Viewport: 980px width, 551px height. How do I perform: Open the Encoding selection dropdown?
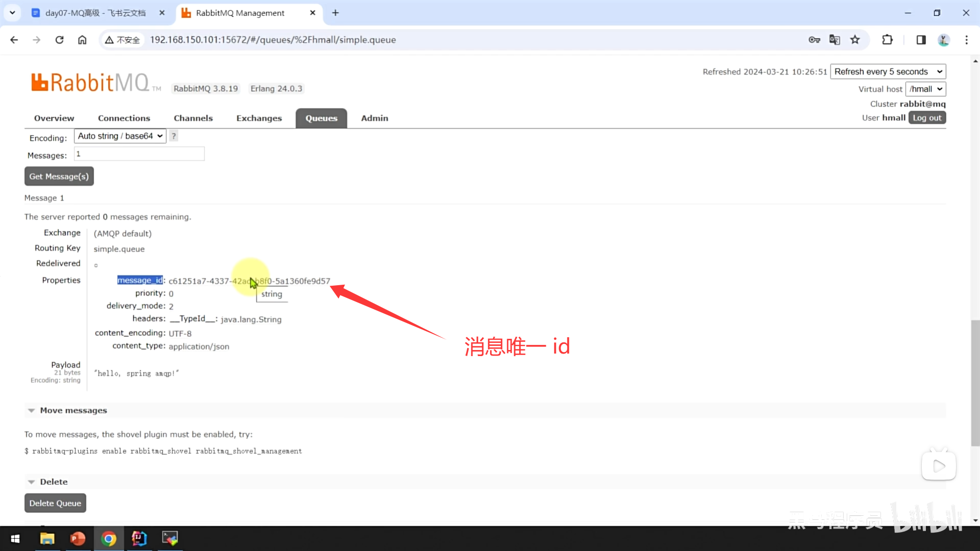(x=120, y=136)
